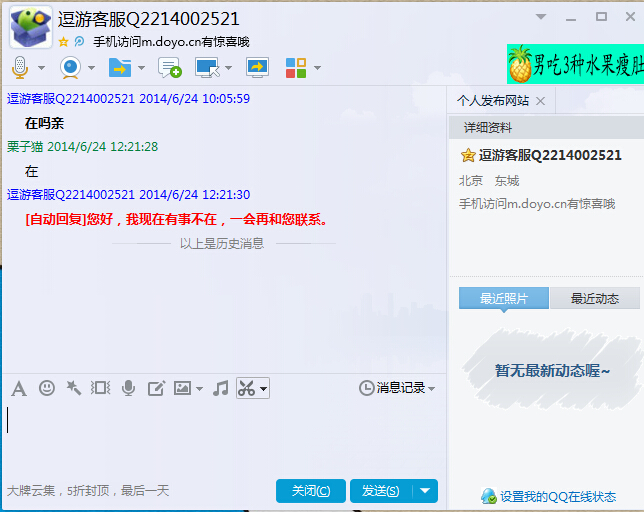
Task: Send a window shake nudge
Action: pos(101,388)
